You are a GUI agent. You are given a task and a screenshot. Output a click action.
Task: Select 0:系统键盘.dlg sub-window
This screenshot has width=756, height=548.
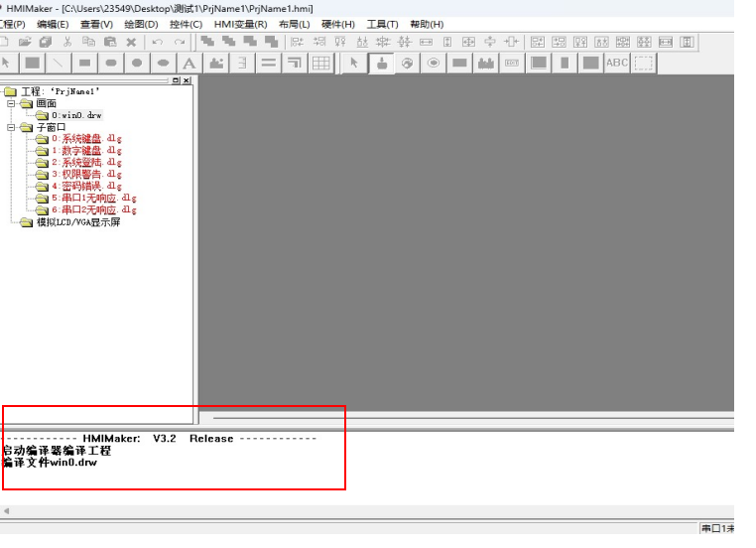pyautogui.click(x=86, y=139)
